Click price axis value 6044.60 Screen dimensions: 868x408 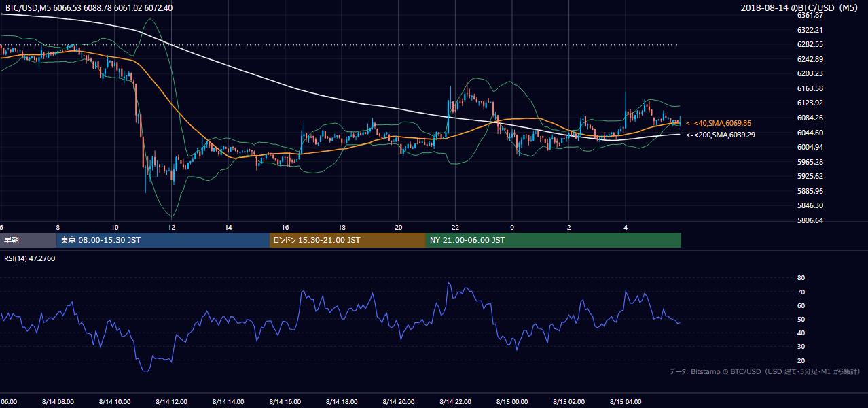[810, 133]
